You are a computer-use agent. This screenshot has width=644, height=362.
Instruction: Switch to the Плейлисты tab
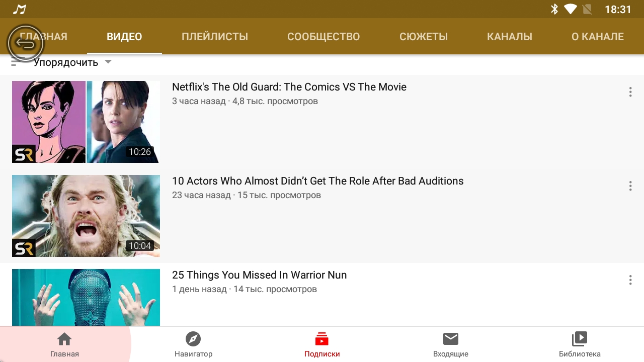pyautogui.click(x=215, y=37)
